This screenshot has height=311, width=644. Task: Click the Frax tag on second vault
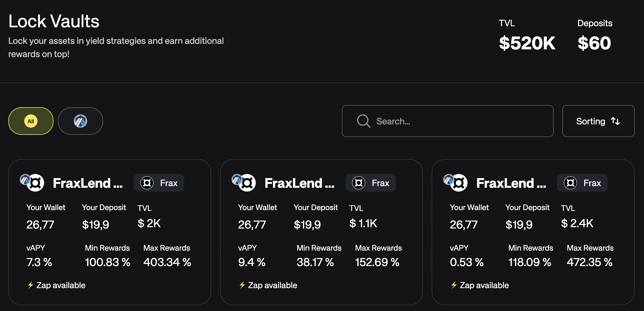pos(371,183)
